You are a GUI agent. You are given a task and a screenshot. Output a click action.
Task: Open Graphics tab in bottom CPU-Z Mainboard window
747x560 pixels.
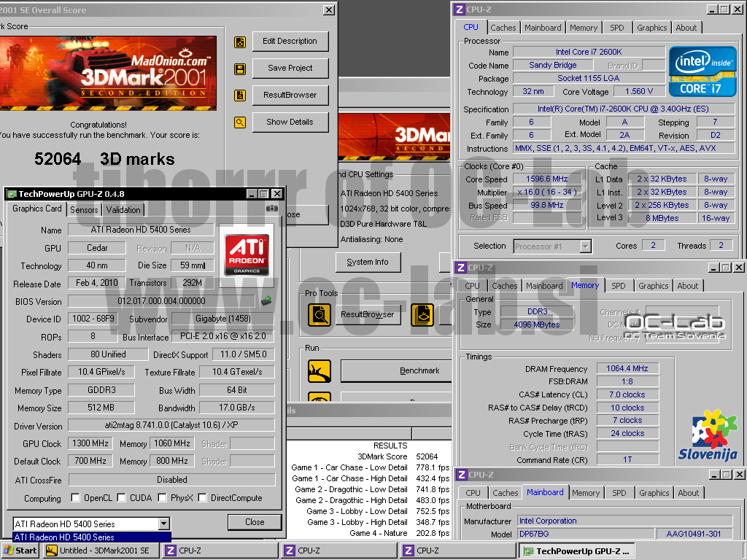654,493
